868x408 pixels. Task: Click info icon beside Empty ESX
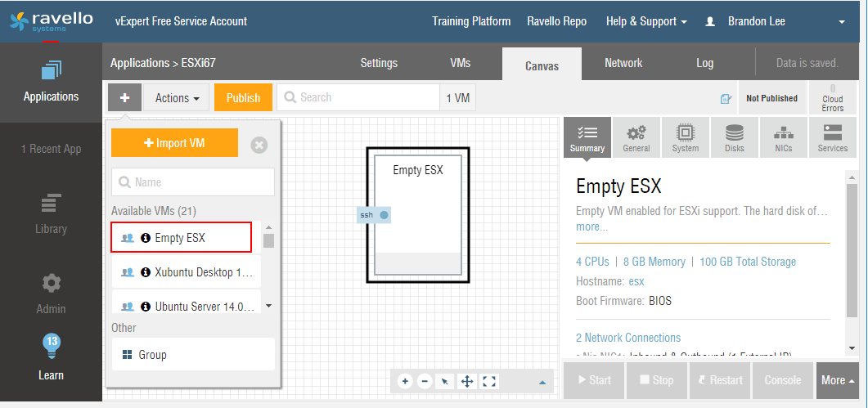(x=146, y=238)
